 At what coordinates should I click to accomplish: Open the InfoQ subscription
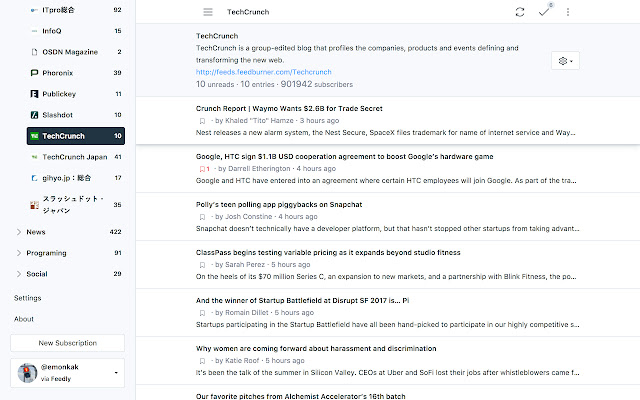coord(76,31)
